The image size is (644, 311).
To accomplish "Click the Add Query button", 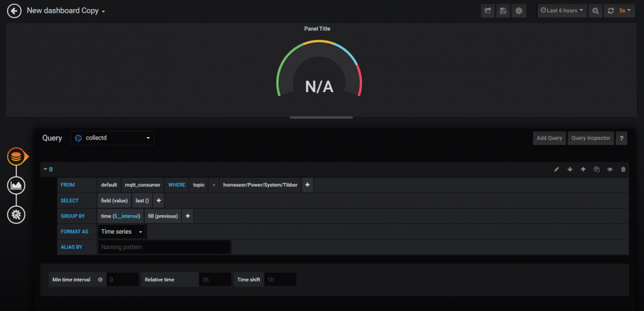I will [x=549, y=138].
